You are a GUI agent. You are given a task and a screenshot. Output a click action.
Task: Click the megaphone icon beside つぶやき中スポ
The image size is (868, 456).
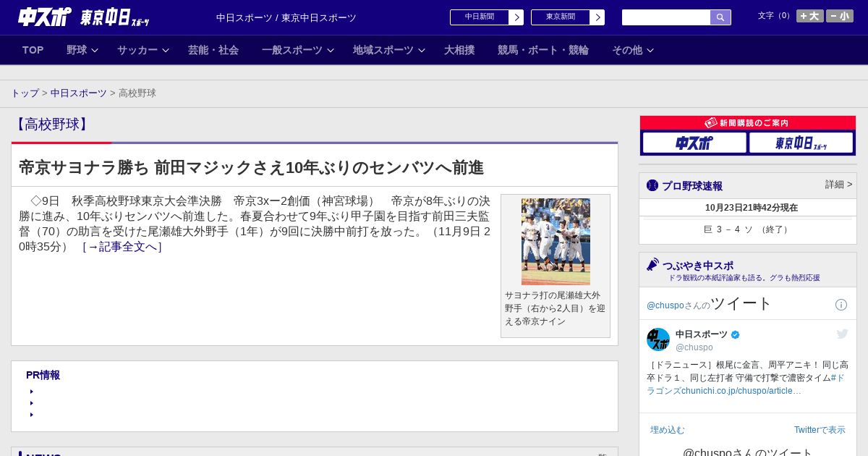[x=652, y=265]
